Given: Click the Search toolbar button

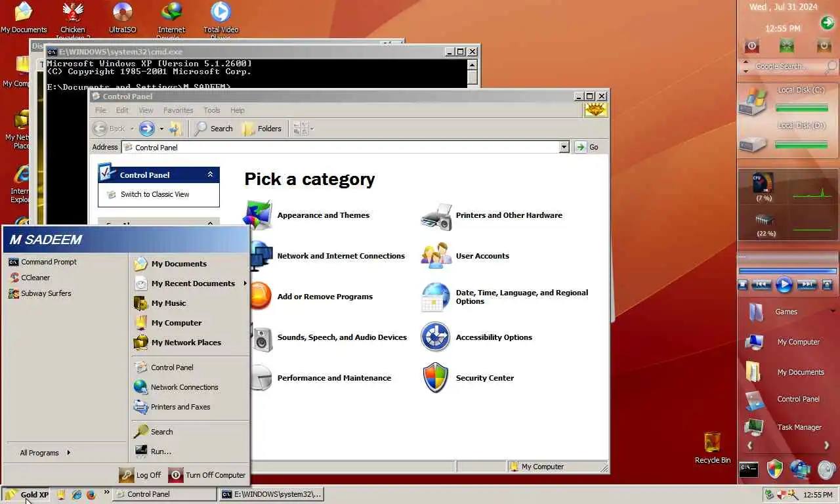Looking at the screenshot, I should coord(214,129).
